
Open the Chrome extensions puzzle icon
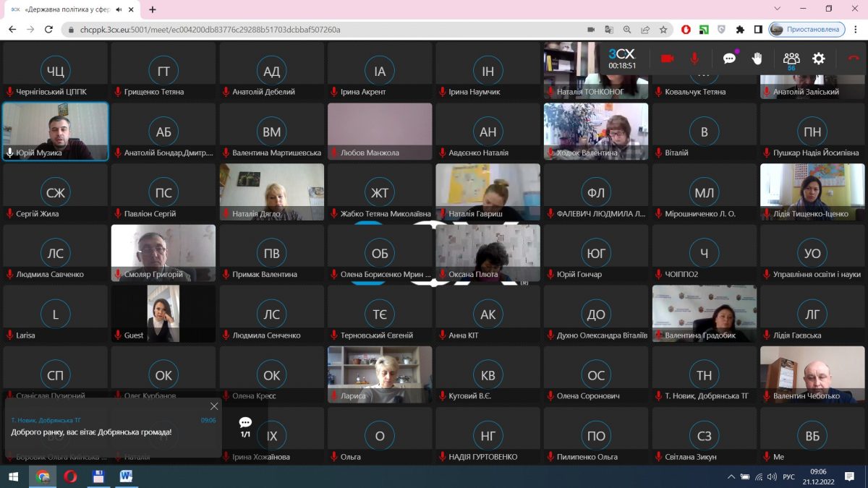point(740,30)
